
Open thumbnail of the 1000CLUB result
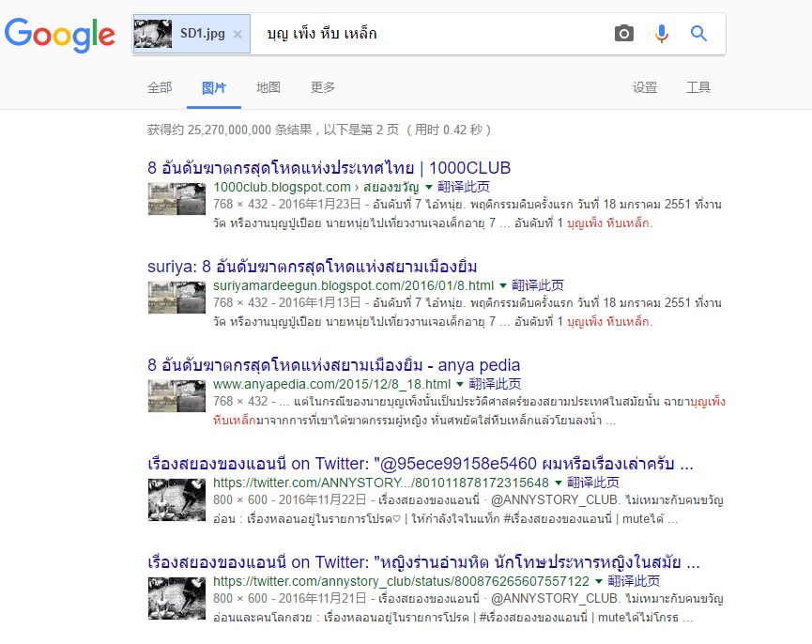pyautogui.click(x=176, y=199)
